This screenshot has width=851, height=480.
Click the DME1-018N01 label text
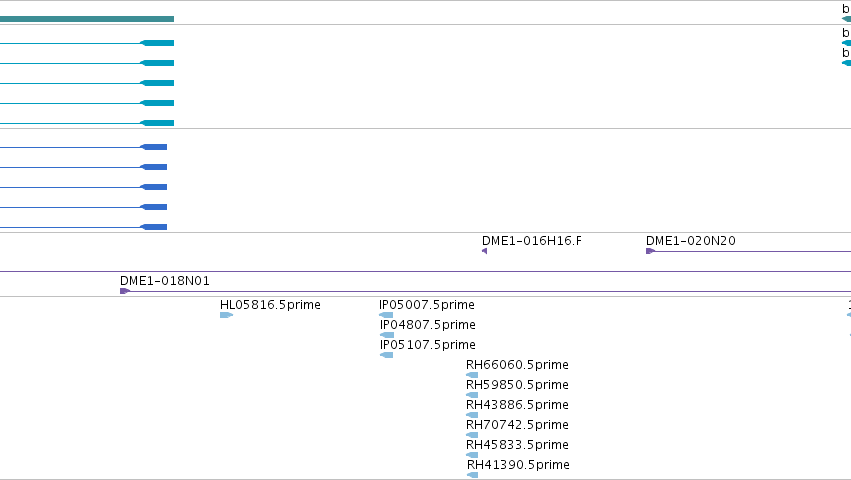[164, 281]
